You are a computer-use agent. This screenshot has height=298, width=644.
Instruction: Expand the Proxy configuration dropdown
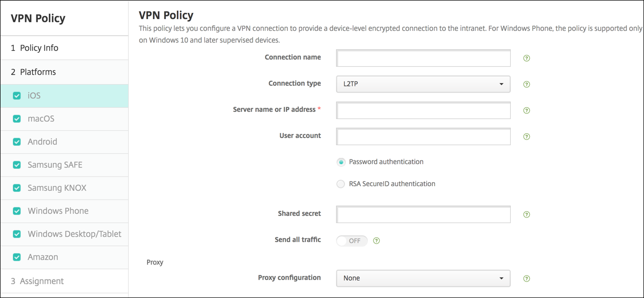(x=423, y=278)
